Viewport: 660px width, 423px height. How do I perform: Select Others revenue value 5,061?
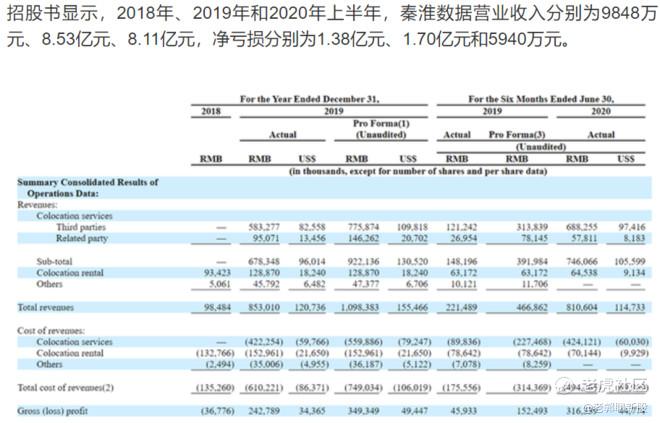click(x=220, y=284)
